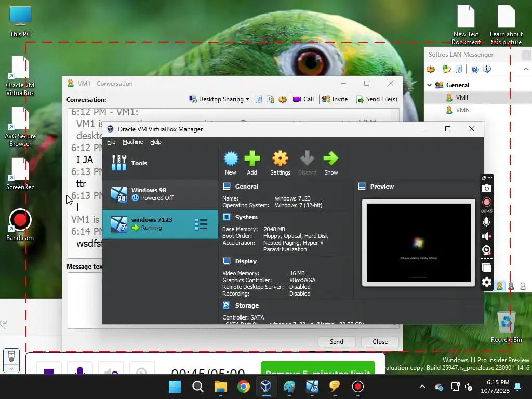Select the windows 7123 virtual machine
The height and width of the screenshot is (399, 532).
click(160, 224)
